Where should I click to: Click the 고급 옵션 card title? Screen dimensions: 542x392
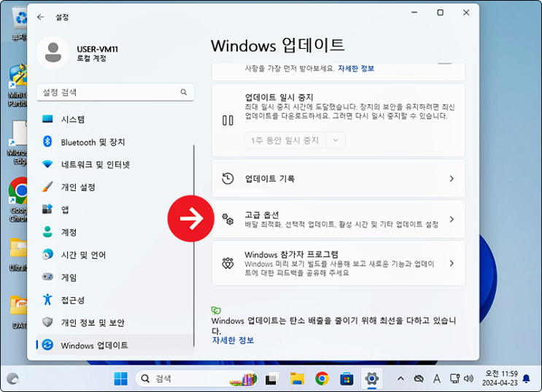[262, 215]
